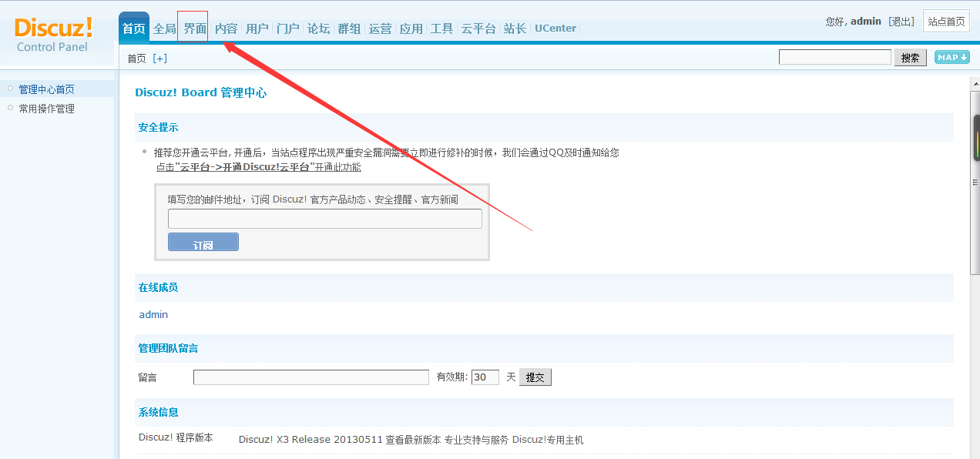Image resolution: width=980 pixels, height=459 pixels.
Task: Open the 站长 menu
Action: click(x=515, y=28)
